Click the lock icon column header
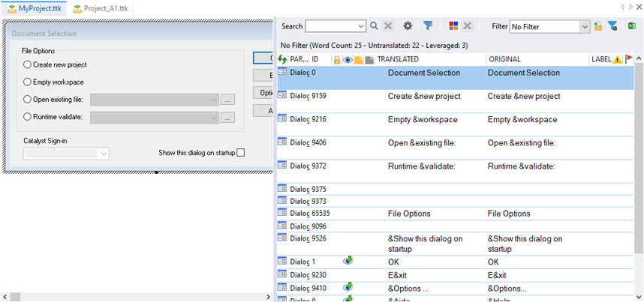Image resolution: width=644 pixels, height=302 pixels. (336, 59)
